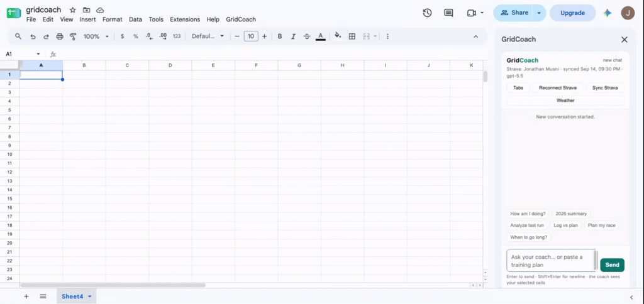Viewport: 644px width, 304px height.
Task: Format as percent
Action: (136, 36)
